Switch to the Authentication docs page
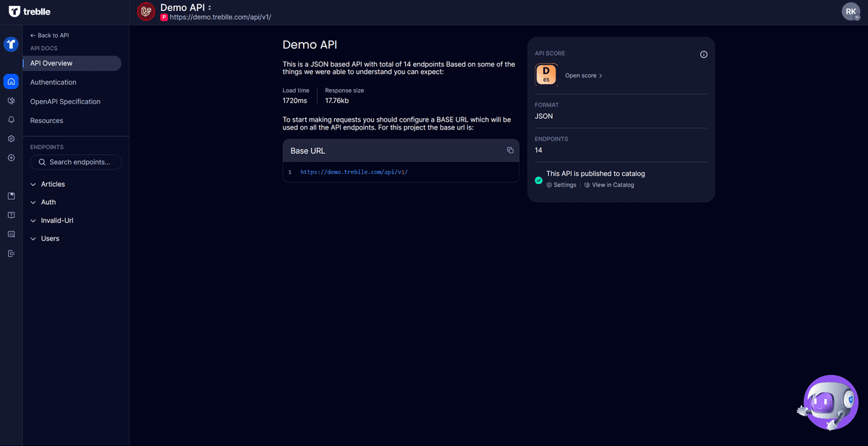The height and width of the screenshot is (446, 868). (54, 82)
